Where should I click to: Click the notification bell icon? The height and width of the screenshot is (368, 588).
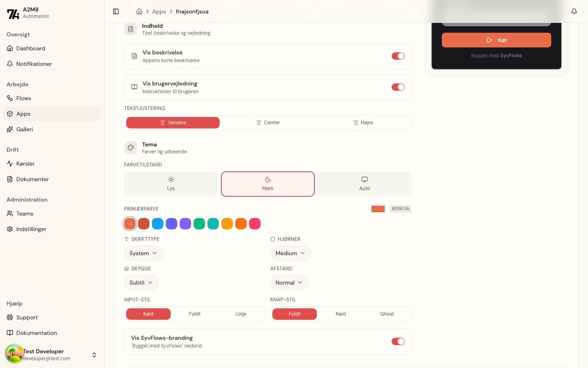click(x=574, y=11)
